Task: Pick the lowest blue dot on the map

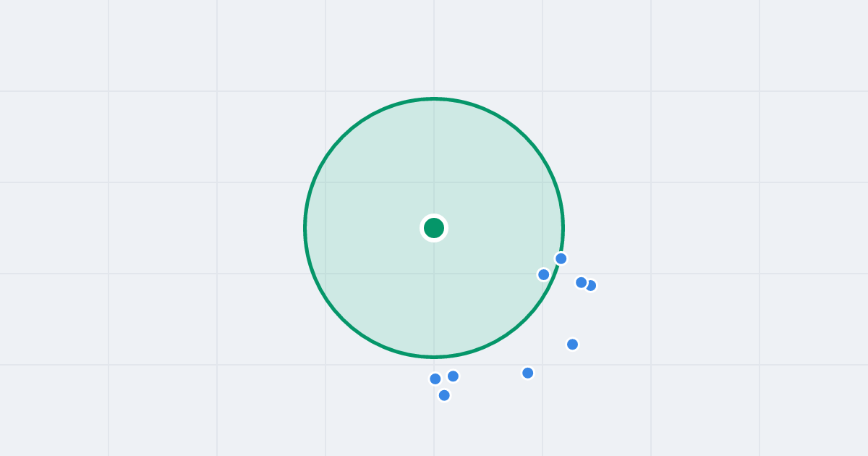Action: 444,395
